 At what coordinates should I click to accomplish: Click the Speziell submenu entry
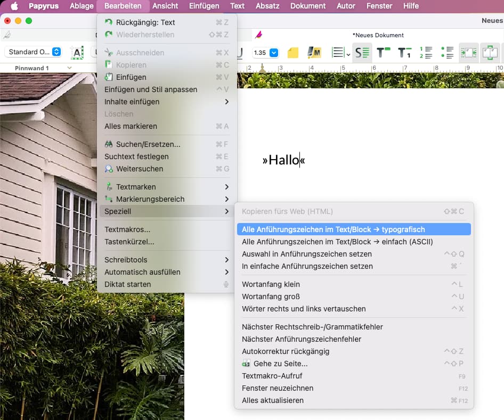167,211
